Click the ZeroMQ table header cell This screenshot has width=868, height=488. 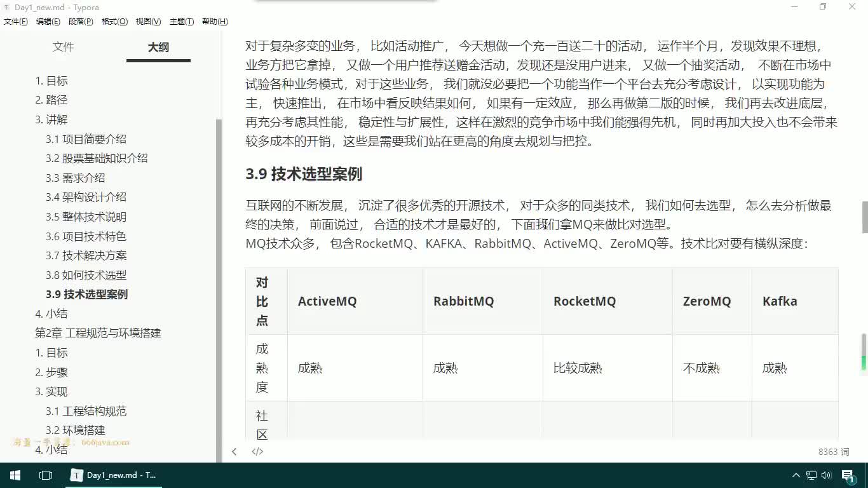coord(712,301)
